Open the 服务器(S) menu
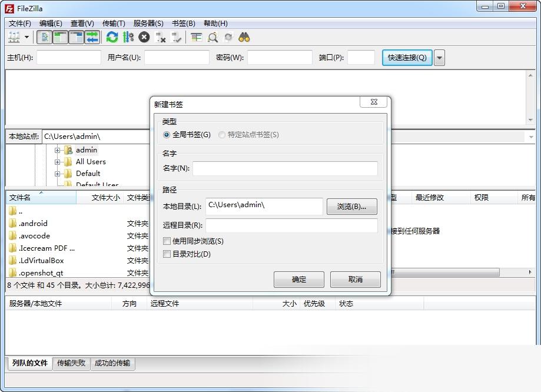The image size is (541, 392). 148,23
